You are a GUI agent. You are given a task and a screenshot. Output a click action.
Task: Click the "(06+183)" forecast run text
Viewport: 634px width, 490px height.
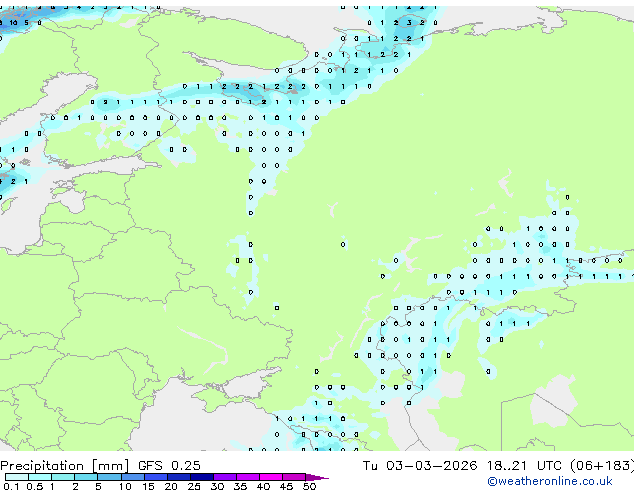pyautogui.click(x=602, y=466)
